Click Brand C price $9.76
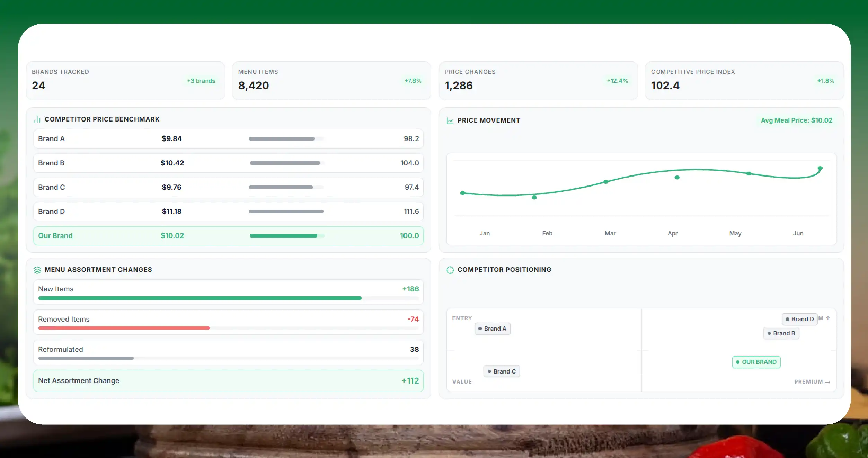868x458 pixels. (x=171, y=187)
